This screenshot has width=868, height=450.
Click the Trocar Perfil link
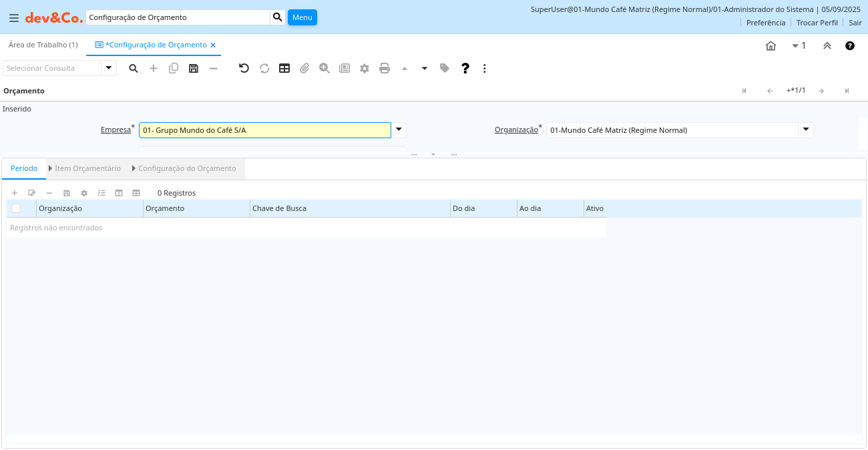(x=817, y=23)
